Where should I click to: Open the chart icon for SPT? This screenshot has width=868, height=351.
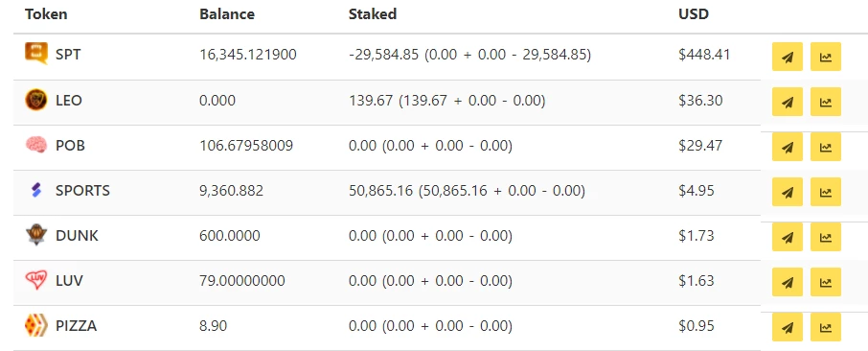(x=826, y=57)
